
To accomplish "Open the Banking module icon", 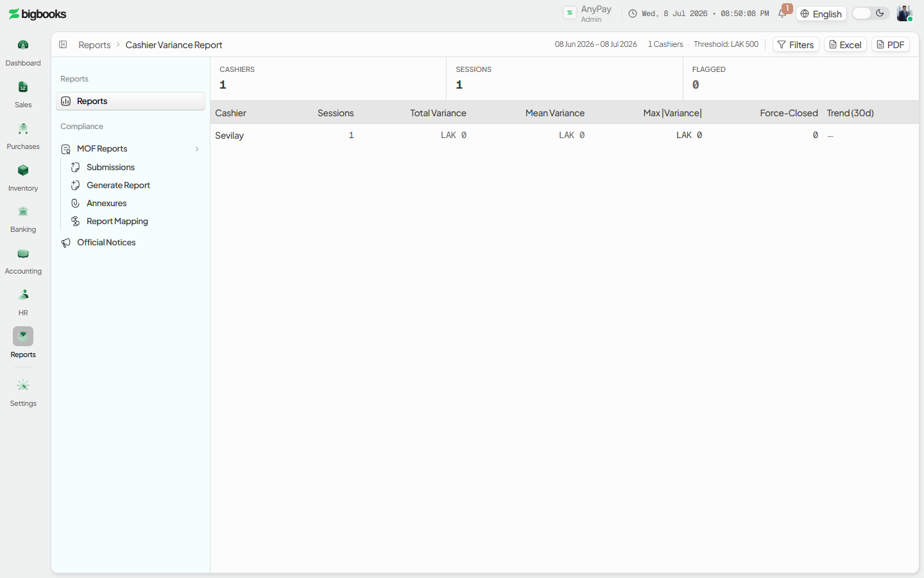I will click(x=23, y=211).
